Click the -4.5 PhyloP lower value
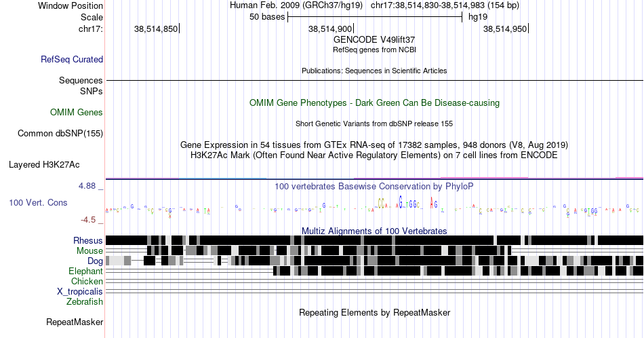644x338 pixels. click(88, 220)
